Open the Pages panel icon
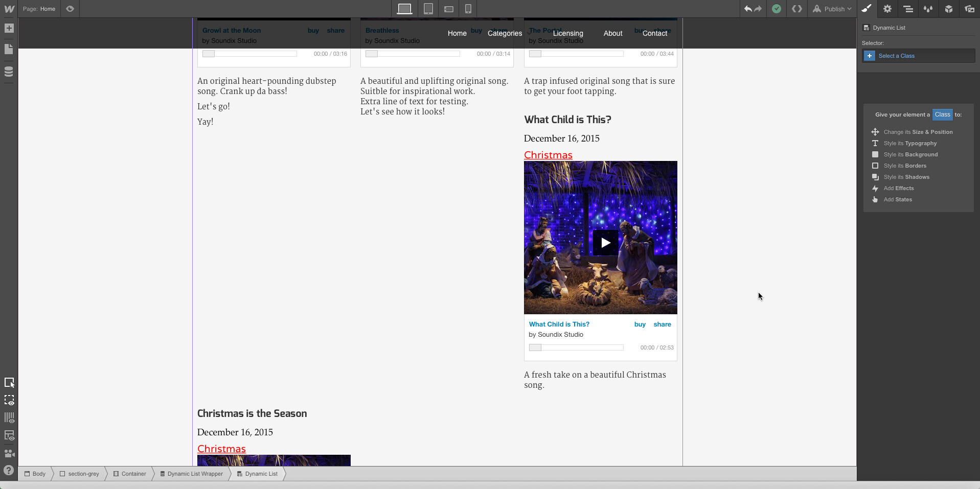Screen dimensions: 980x489 coord(9,49)
